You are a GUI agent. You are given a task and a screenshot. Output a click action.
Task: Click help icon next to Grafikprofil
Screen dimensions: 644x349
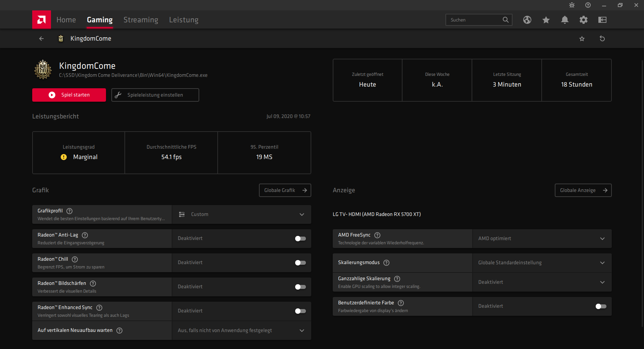coord(69,211)
